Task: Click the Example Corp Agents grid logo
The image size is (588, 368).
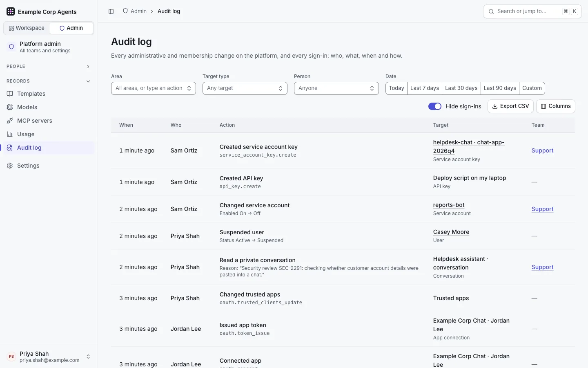Action: tap(11, 11)
